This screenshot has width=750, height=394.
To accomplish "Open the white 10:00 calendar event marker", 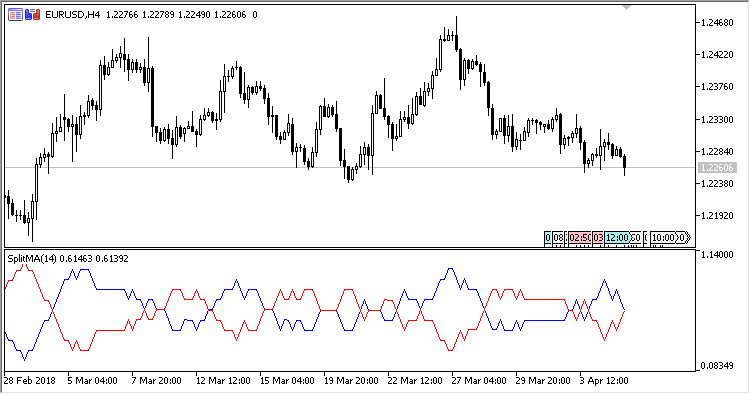I will [x=663, y=238].
